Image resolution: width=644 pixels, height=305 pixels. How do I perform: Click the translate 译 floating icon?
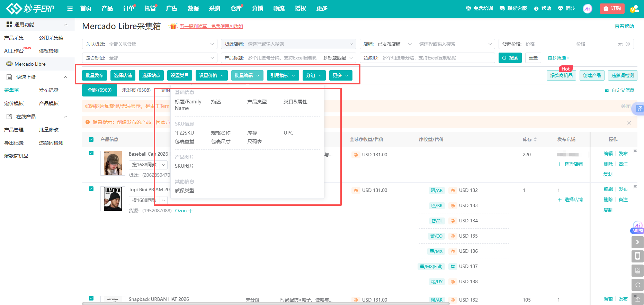(639, 109)
